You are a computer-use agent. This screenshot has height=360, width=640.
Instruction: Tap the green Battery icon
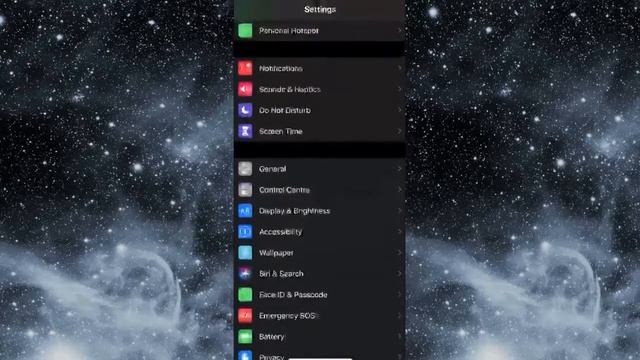(x=245, y=337)
